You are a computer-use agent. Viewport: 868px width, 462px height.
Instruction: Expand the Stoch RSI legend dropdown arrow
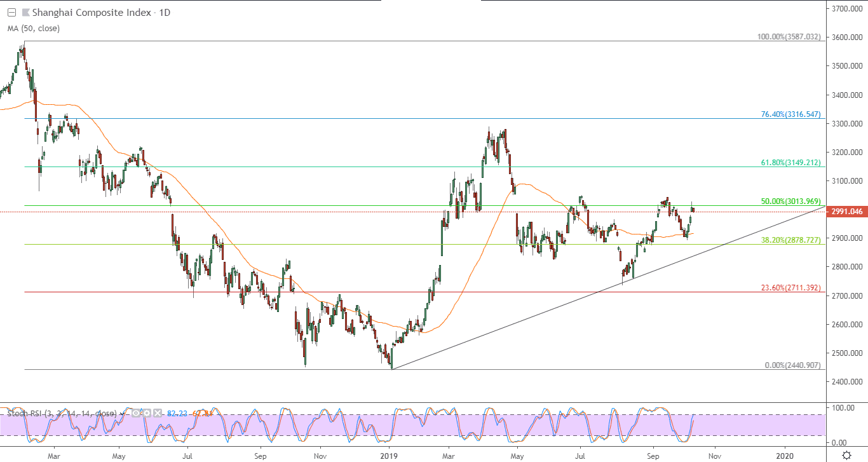click(122, 414)
